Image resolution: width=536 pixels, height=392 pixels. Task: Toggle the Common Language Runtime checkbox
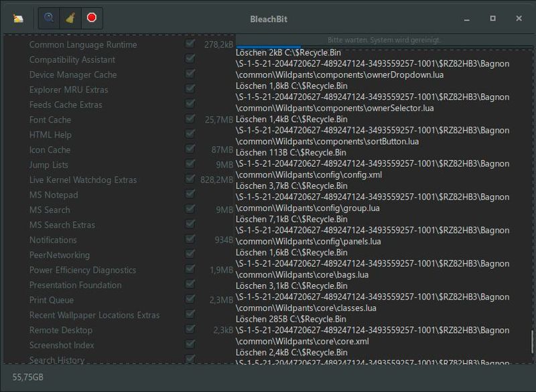pyautogui.click(x=190, y=44)
